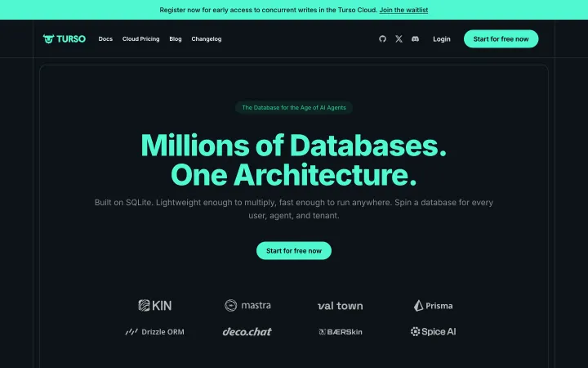The height and width of the screenshot is (368, 588).
Task: Open the X (Twitter) icon link
Action: point(399,38)
